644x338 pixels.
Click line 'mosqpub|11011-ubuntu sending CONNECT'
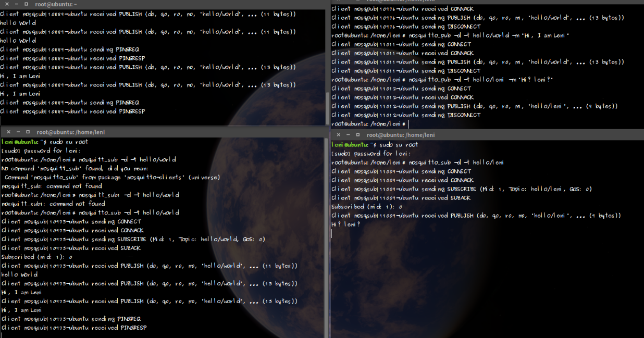[401, 44]
